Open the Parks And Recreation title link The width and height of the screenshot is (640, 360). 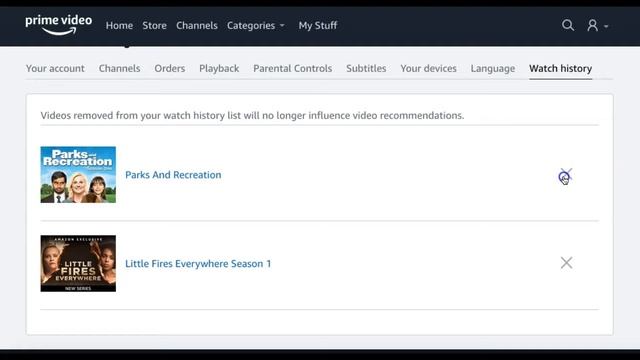173,175
